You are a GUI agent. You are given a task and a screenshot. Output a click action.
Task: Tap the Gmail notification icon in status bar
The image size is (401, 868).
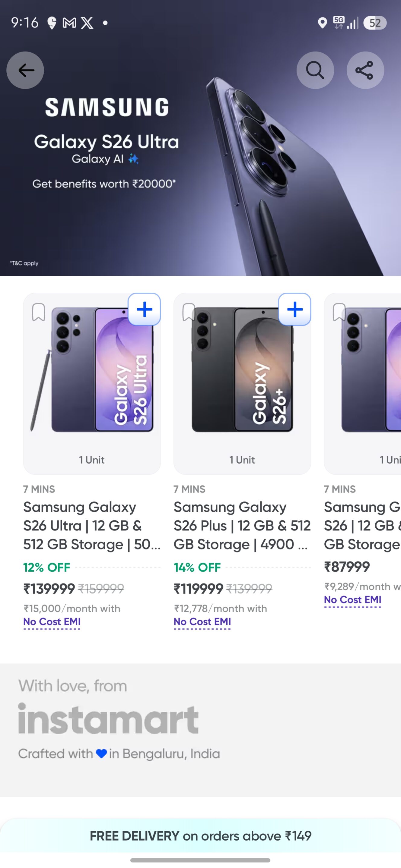69,23
